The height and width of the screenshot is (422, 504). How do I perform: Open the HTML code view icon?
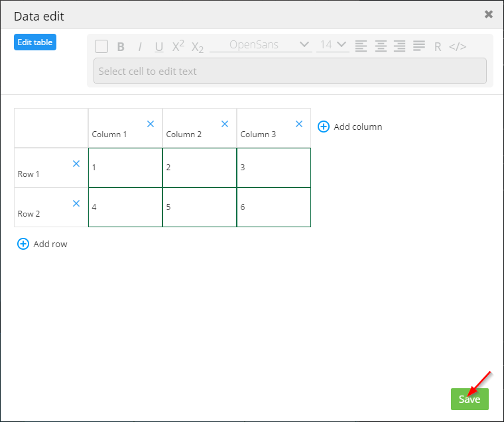click(458, 46)
